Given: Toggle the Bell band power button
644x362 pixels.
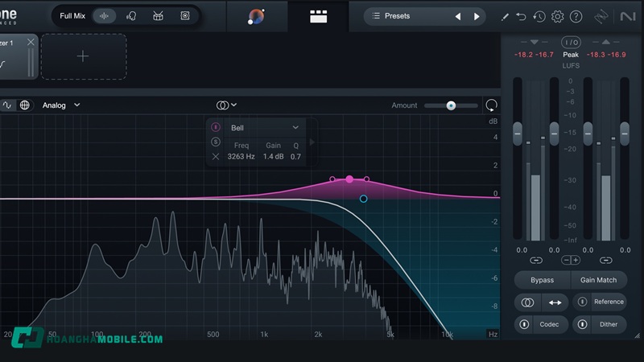Looking at the screenshot, I should pos(216,127).
